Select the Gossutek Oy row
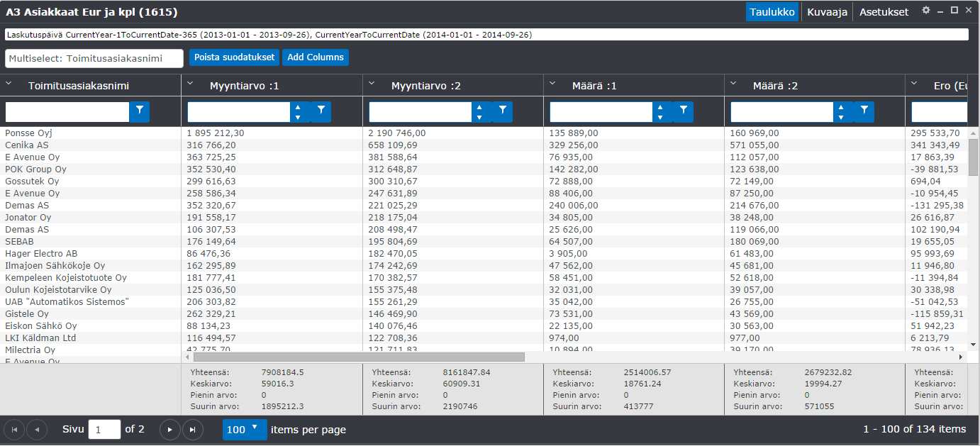980x446 pixels. coord(484,181)
